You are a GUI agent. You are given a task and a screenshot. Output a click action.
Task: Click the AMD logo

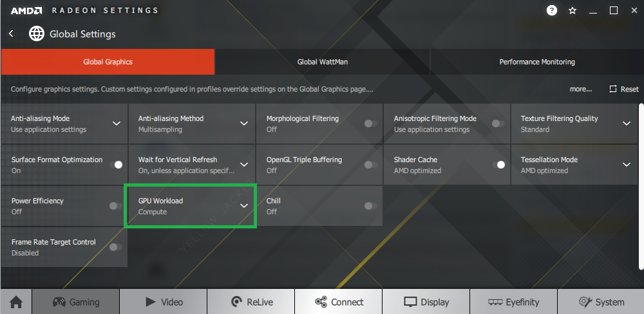pyautogui.click(x=26, y=11)
